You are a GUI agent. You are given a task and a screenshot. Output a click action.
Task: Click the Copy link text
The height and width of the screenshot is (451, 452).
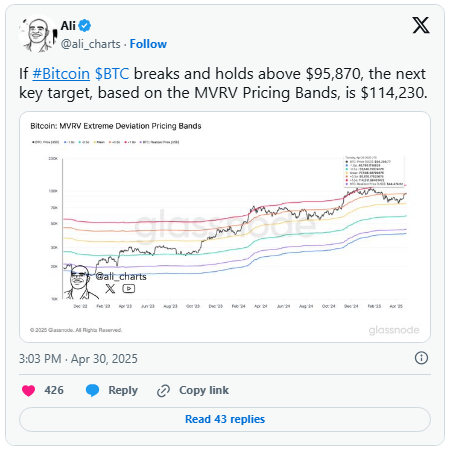(x=204, y=390)
